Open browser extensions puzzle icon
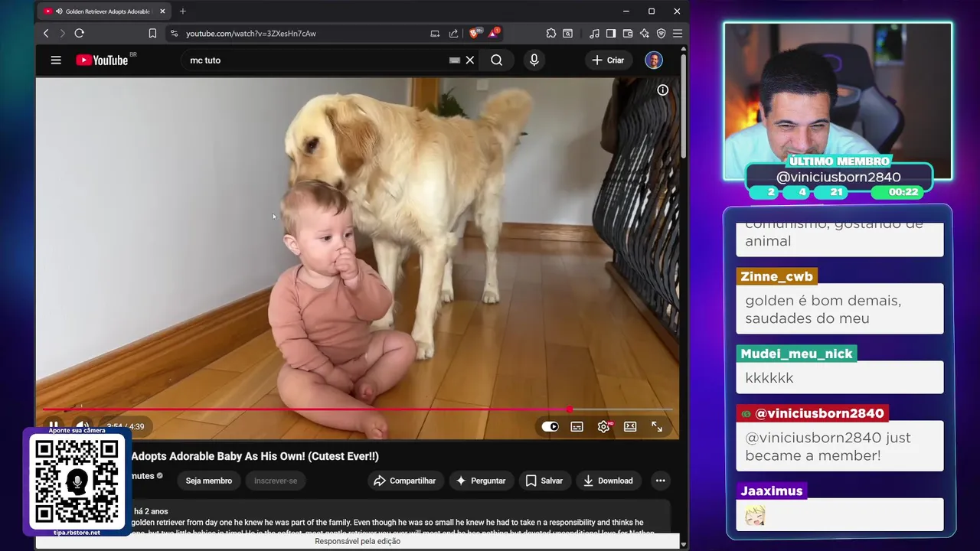 click(x=550, y=34)
